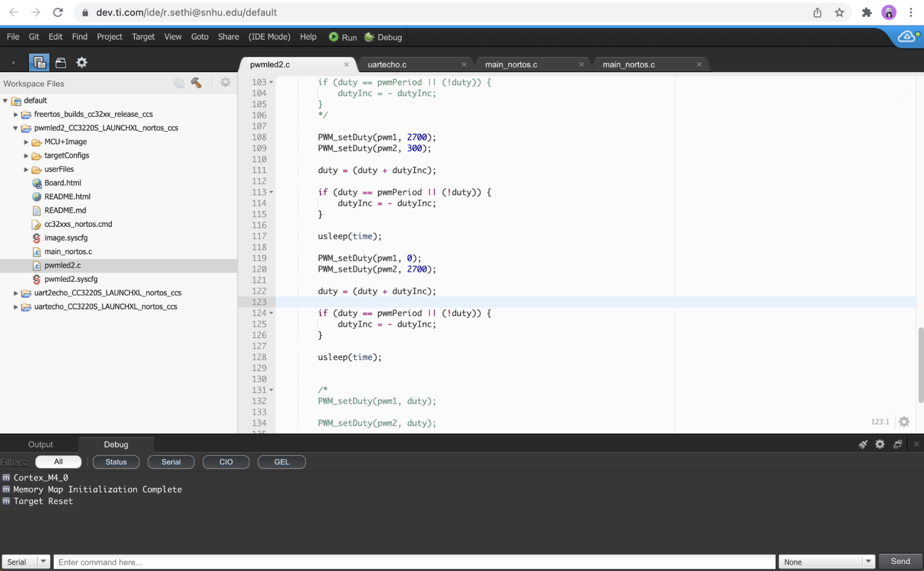This screenshot has width=924, height=571.
Task: Open the Project menu
Action: point(109,37)
